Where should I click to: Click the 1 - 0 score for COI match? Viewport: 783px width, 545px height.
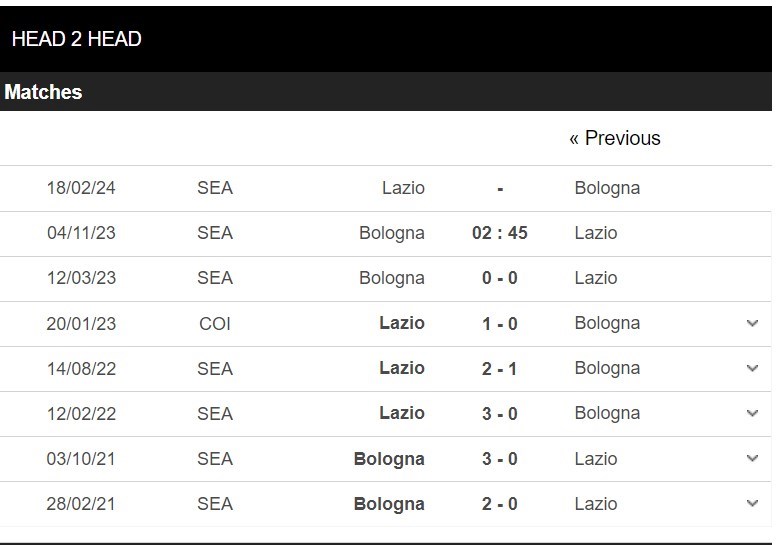(x=500, y=323)
